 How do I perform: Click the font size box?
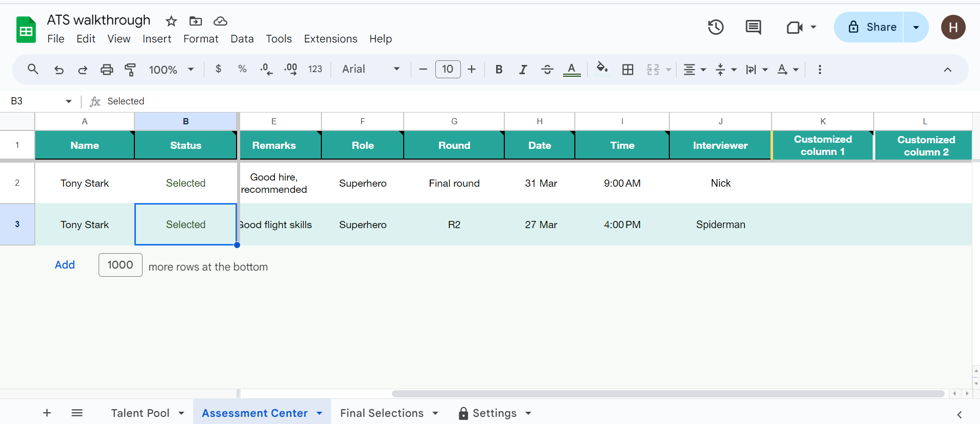coord(448,69)
